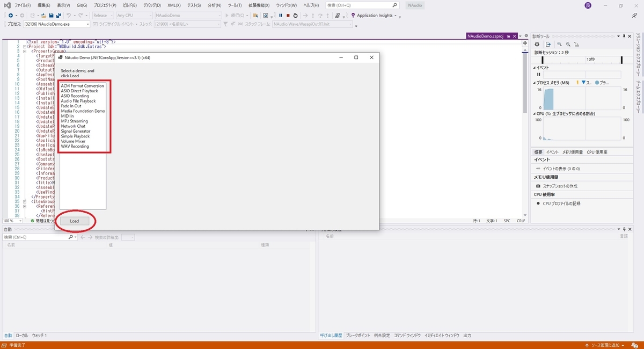Click the 続行(C) continue button

click(x=237, y=16)
